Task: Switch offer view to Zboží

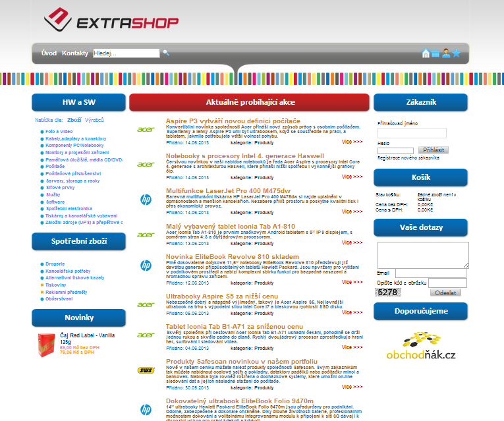Action: pyautogui.click(x=74, y=120)
